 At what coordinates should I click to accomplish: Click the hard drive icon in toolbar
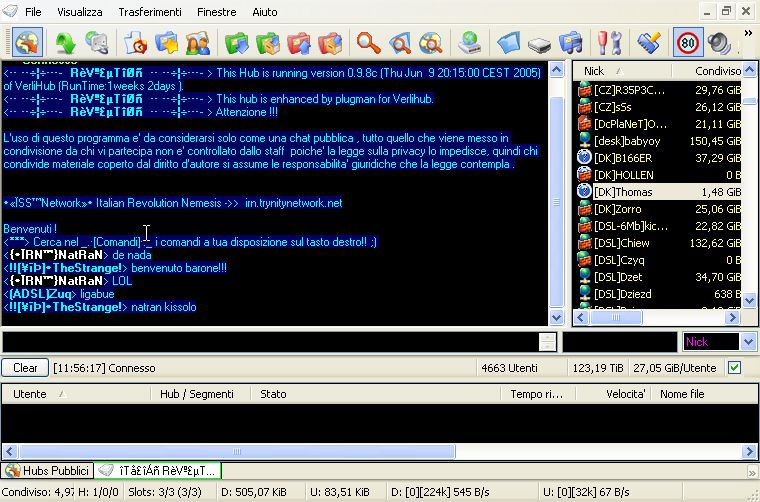pos(540,43)
